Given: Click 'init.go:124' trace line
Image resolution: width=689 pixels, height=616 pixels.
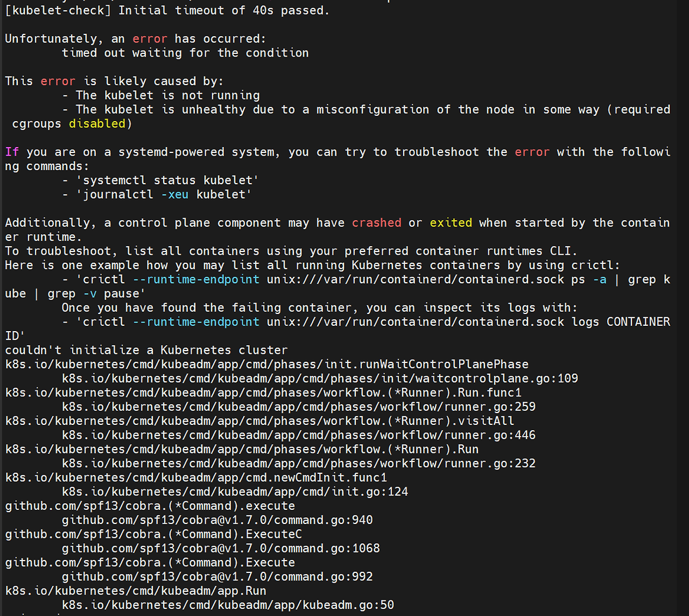Looking at the screenshot, I should point(235,492).
